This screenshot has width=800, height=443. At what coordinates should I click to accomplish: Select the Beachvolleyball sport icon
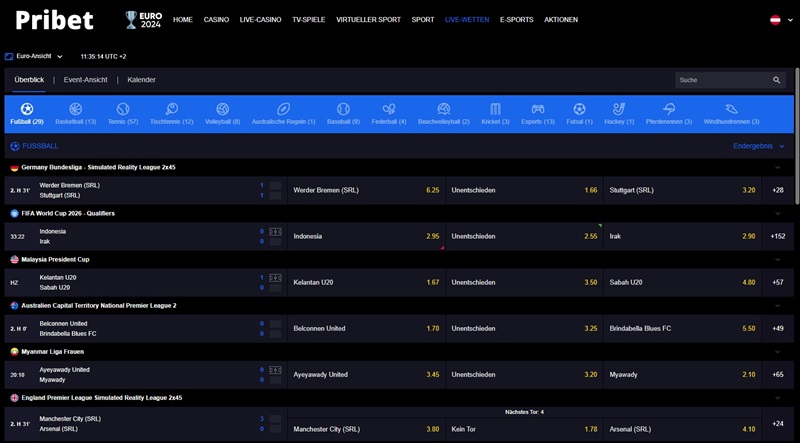(x=444, y=109)
